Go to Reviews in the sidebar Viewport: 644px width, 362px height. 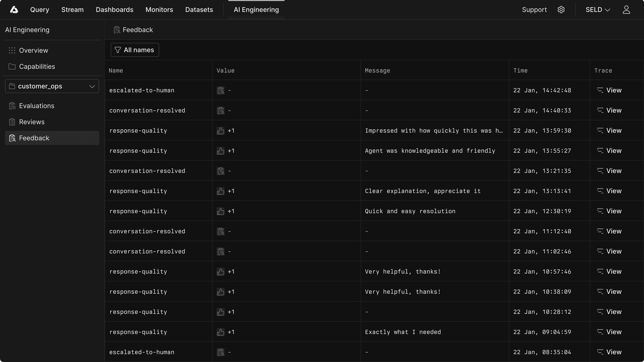coord(52,122)
